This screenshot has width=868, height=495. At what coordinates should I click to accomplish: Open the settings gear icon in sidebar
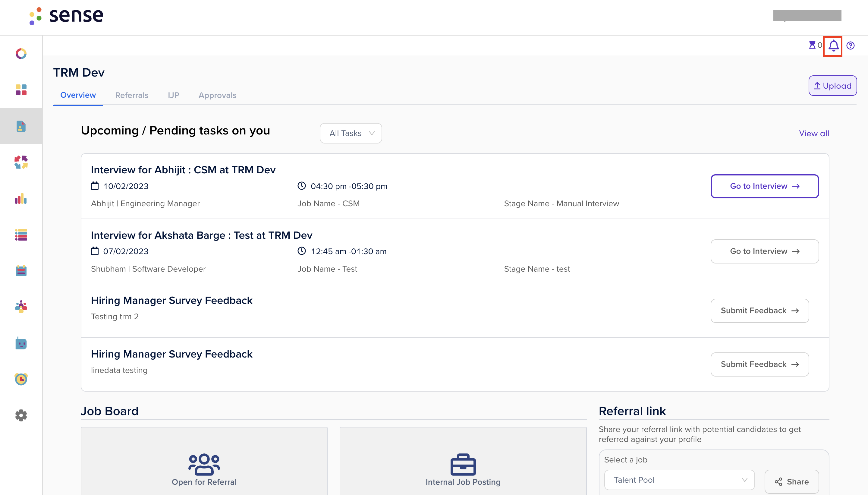tap(21, 415)
